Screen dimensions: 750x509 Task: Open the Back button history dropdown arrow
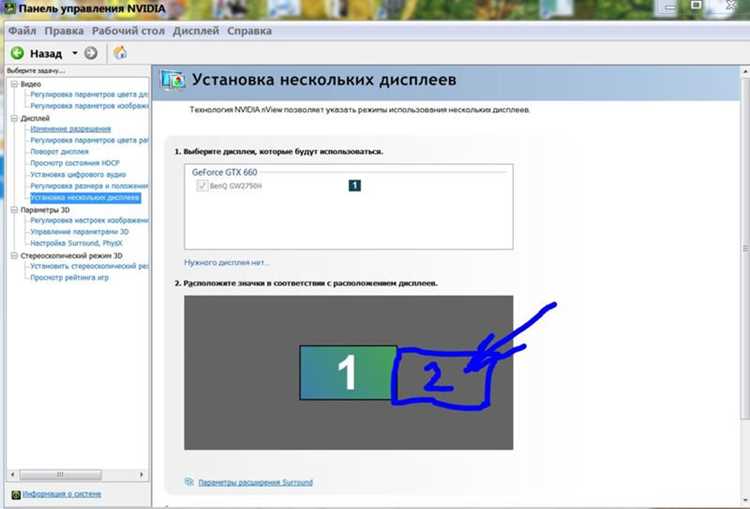(x=75, y=53)
